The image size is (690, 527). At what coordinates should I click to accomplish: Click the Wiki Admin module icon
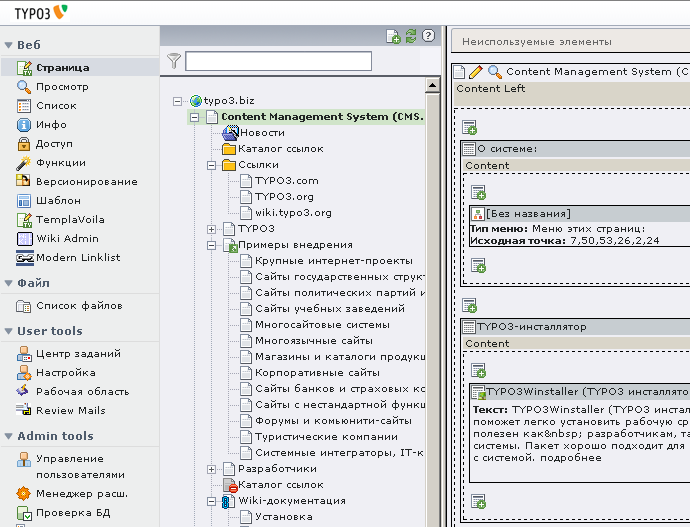click(24, 238)
